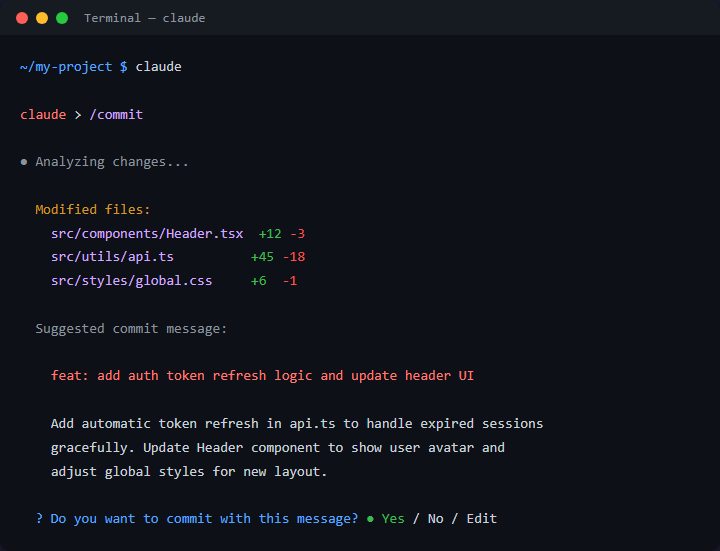Click the yellow minimize window button
Viewport: 720px width, 551px height.
(42, 18)
